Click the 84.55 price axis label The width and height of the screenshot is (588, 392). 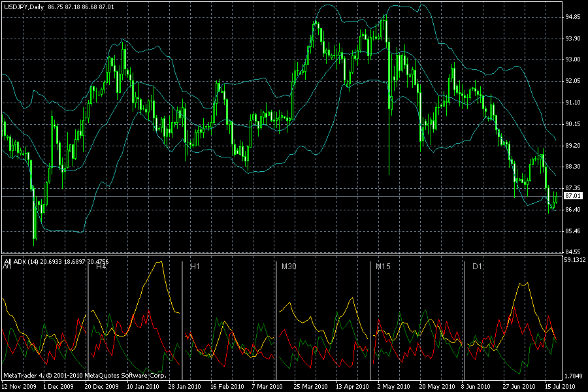coord(572,252)
